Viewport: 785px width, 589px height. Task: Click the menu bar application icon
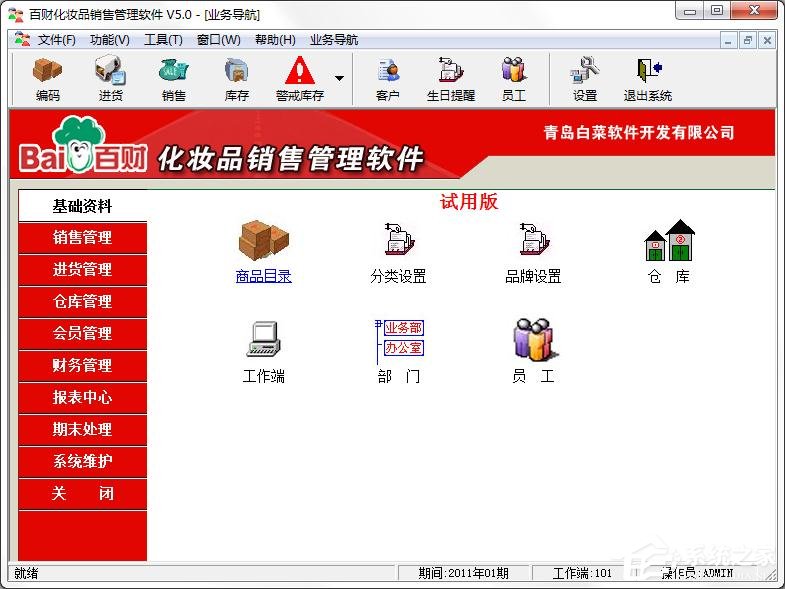[22, 40]
